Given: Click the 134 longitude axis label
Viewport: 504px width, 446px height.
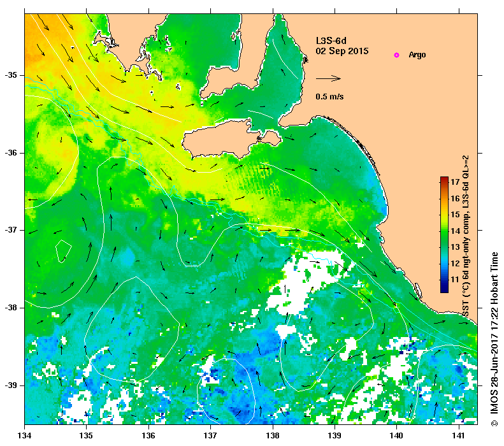Looking at the screenshot, I should point(25,436).
